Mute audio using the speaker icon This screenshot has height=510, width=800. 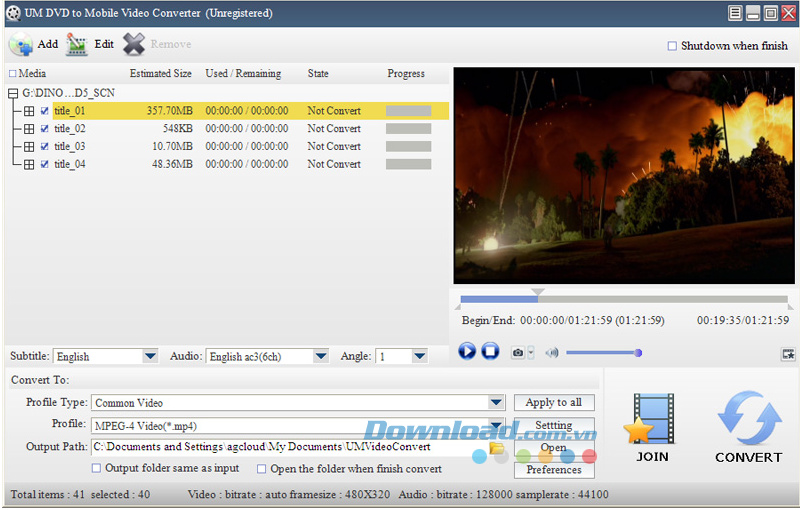pos(551,352)
